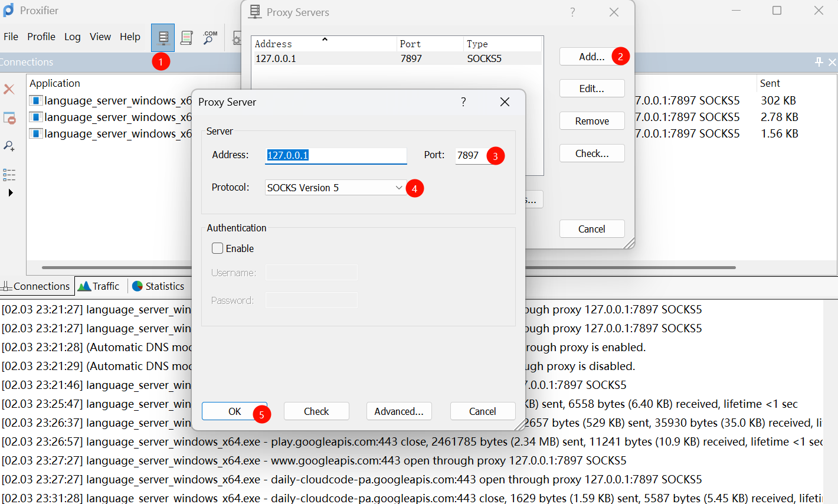Click OK in the Proxy Server dialog

(x=234, y=411)
